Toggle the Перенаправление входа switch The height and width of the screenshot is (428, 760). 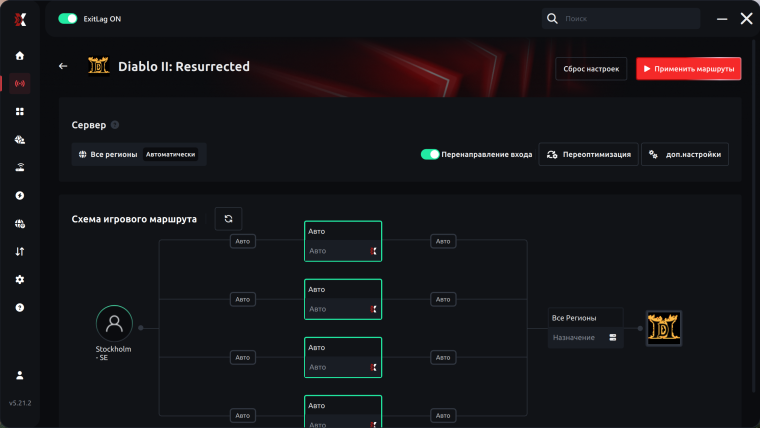(x=429, y=154)
